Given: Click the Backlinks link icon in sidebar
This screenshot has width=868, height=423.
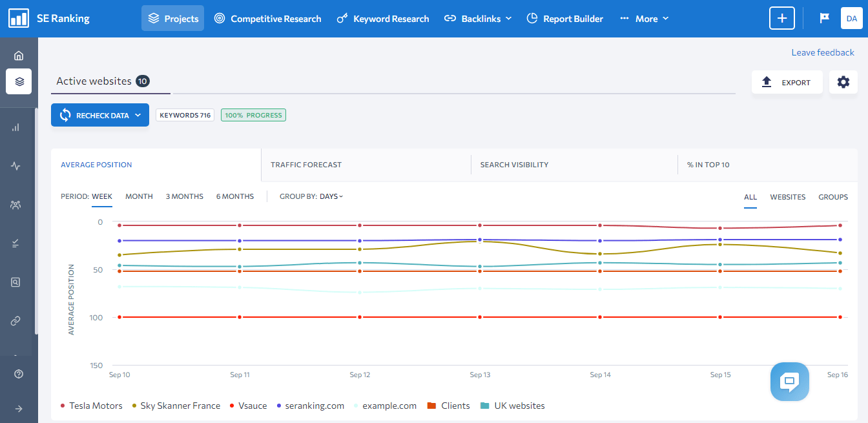Looking at the screenshot, I should [18, 320].
